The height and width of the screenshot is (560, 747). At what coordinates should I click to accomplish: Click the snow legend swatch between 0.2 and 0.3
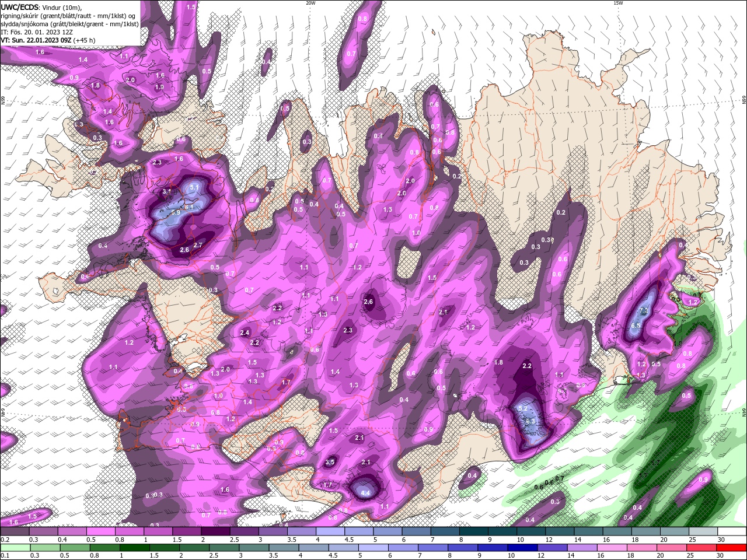15,531
